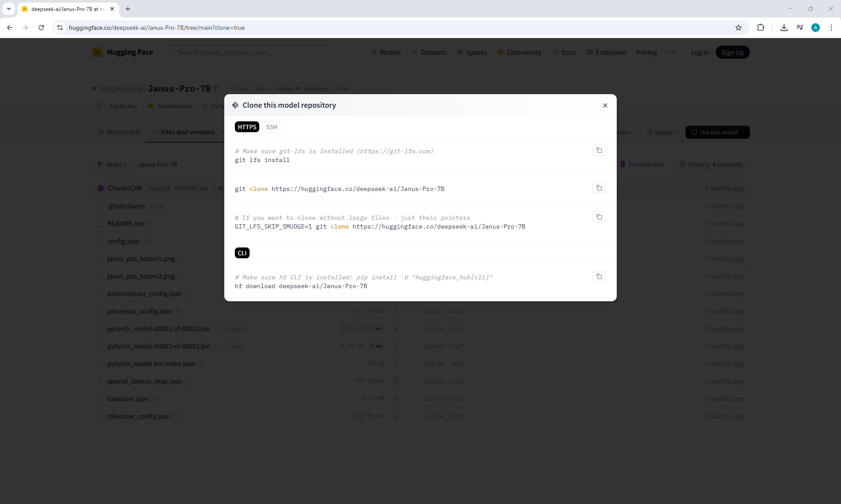This screenshot has height=504, width=841.
Task: Select the HTTPS clone option
Action: pos(247,127)
